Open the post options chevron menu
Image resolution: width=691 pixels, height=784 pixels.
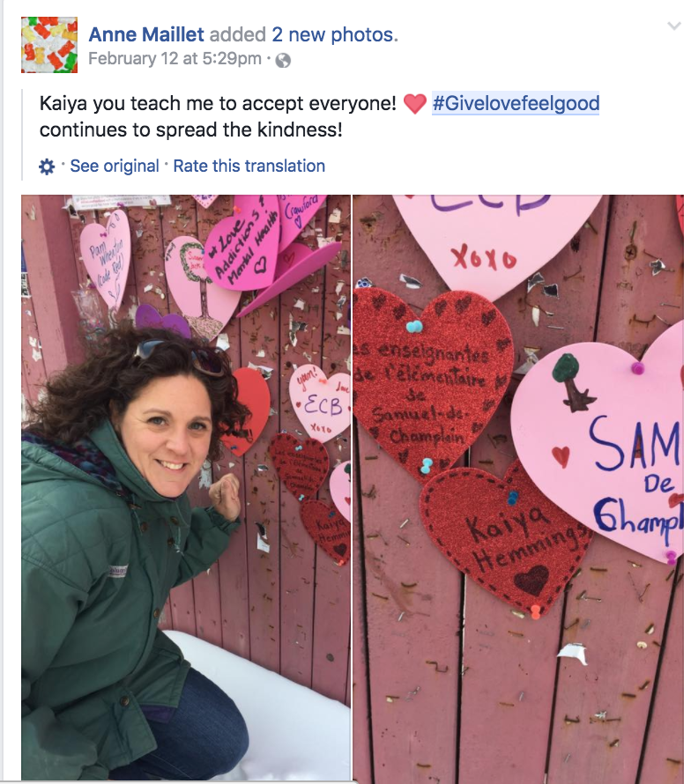(674, 26)
